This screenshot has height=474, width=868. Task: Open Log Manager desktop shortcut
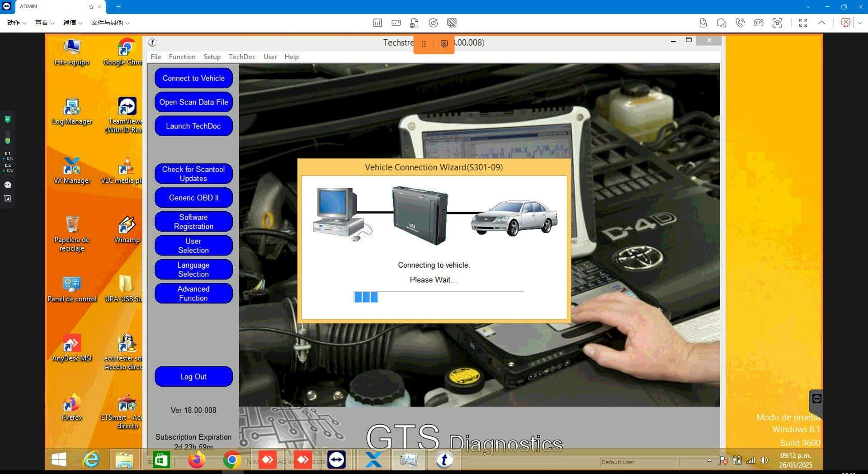pos(72,112)
